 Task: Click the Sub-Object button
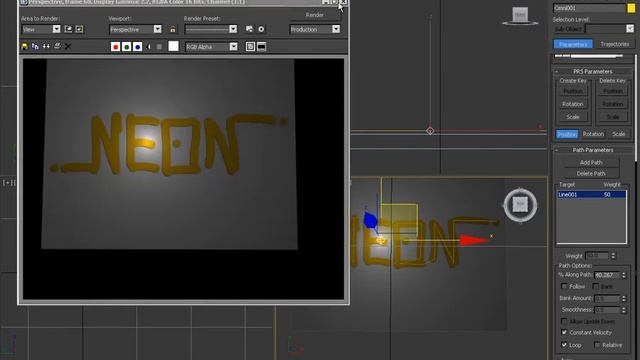(568, 29)
